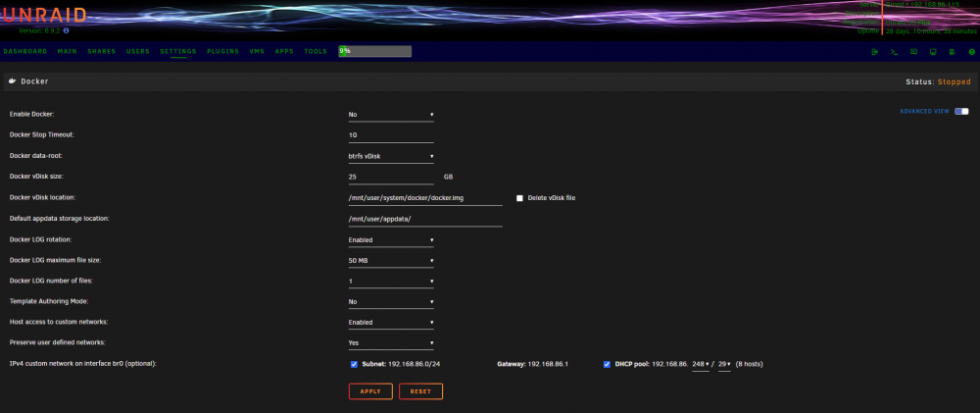Open the system Log icon

(953, 52)
